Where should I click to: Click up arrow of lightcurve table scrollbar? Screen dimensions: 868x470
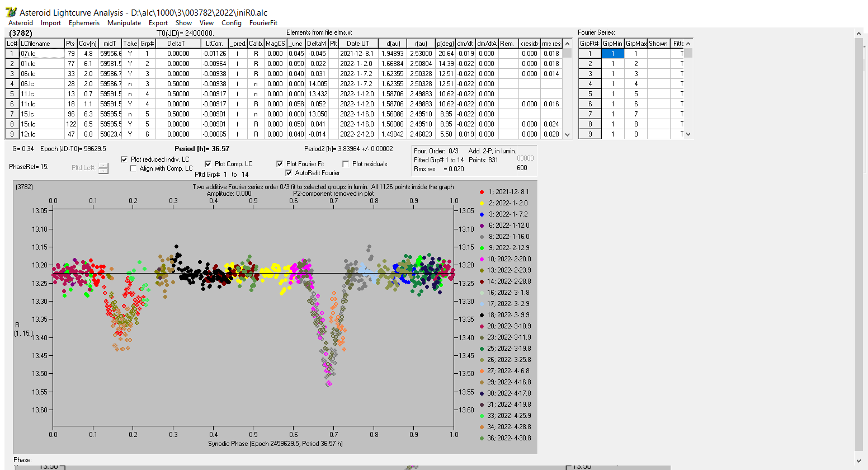[x=568, y=44]
